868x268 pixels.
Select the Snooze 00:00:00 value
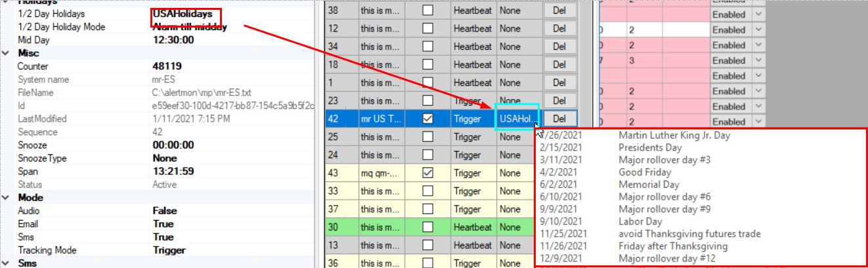(173, 145)
